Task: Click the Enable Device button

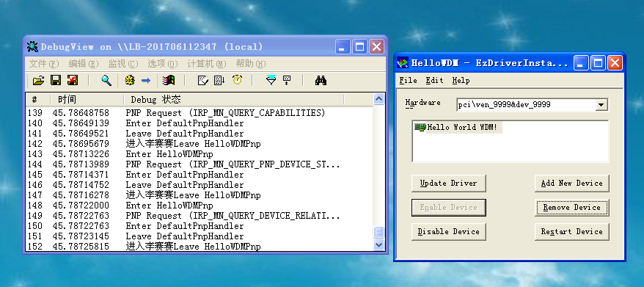Action: coord(448,208)
